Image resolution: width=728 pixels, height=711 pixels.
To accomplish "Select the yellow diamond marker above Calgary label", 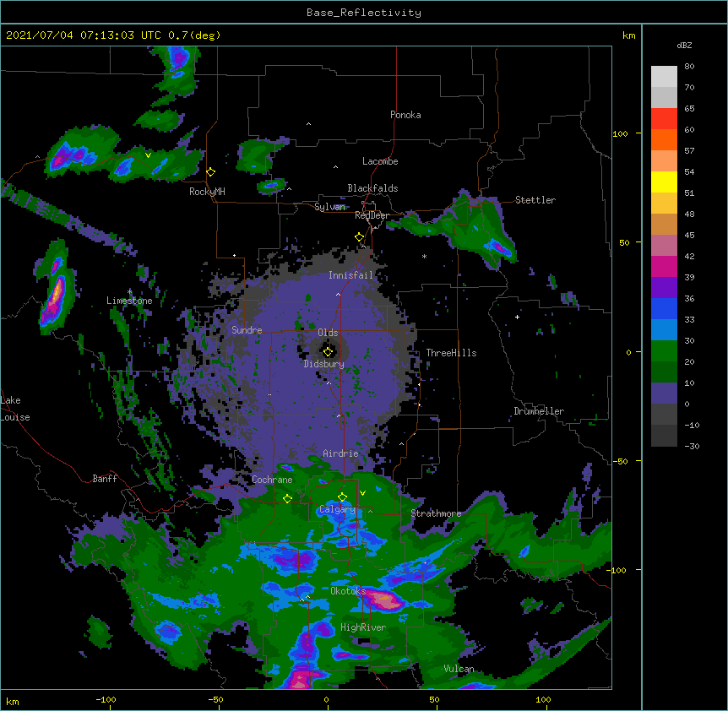I will (x=342, y=497).
